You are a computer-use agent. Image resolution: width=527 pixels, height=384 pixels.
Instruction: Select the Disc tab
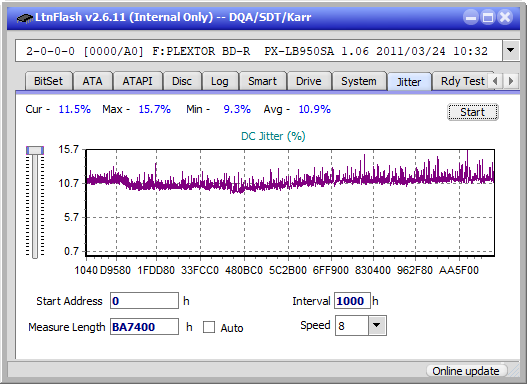point(182,81)
